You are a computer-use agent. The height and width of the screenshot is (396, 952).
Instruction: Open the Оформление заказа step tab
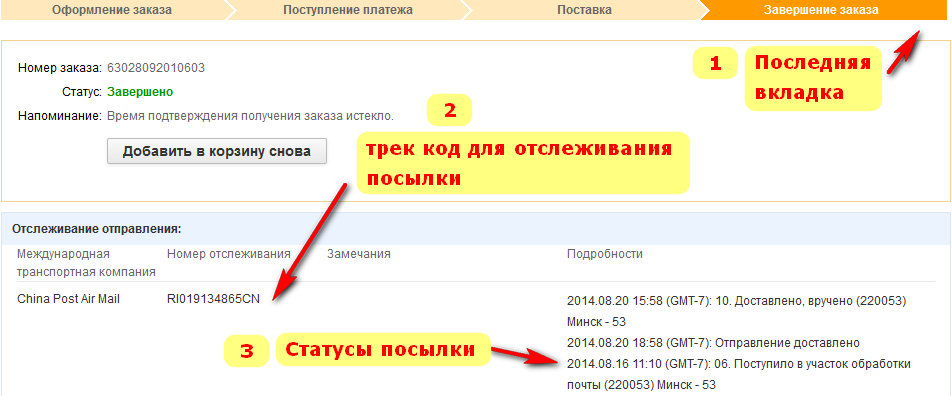pyautogui.click(x=112, y=10)
